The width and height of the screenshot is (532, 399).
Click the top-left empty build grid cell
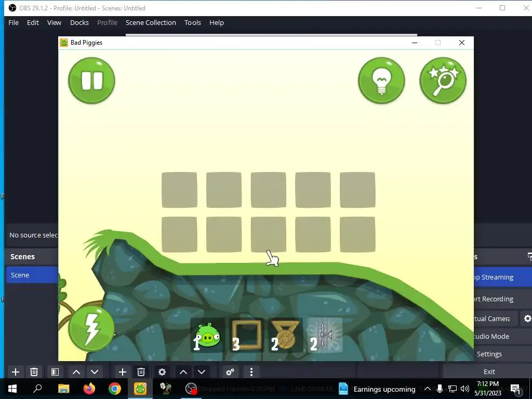click(x=179, y=190)
